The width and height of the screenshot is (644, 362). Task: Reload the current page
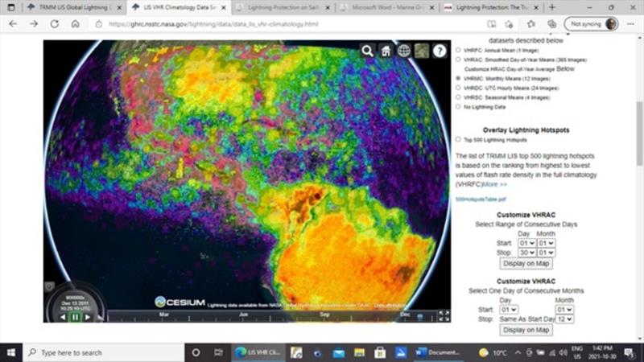[x=54, y=24]
